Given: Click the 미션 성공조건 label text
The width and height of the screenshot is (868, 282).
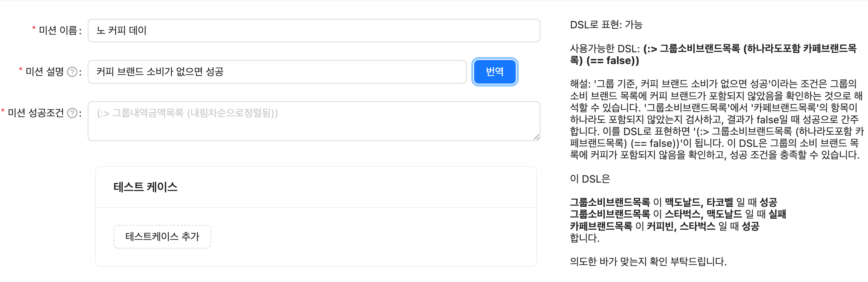Looking at the screenshot, I should pos(36,113).
